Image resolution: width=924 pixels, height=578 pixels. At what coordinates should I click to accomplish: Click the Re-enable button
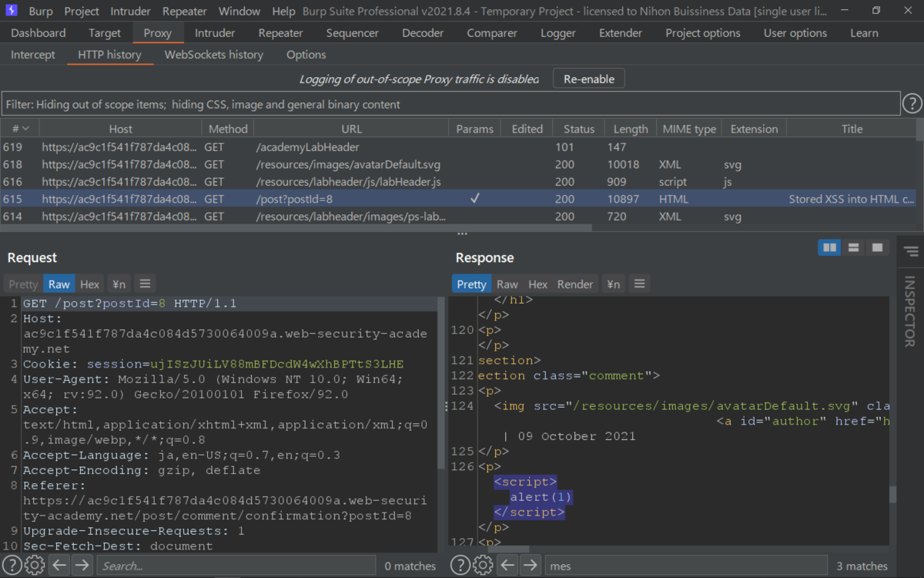[589, 79]
